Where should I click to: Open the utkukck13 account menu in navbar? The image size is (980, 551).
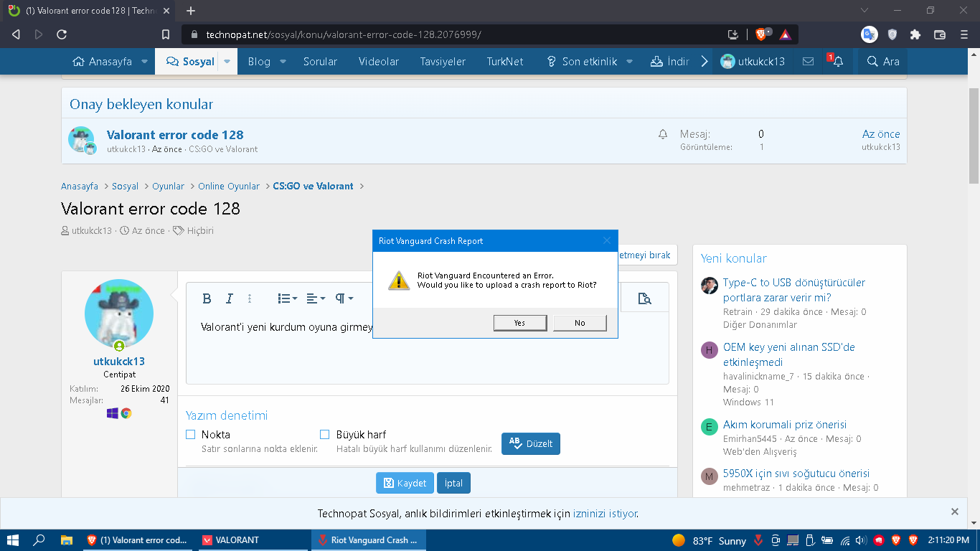click(753, 62)
